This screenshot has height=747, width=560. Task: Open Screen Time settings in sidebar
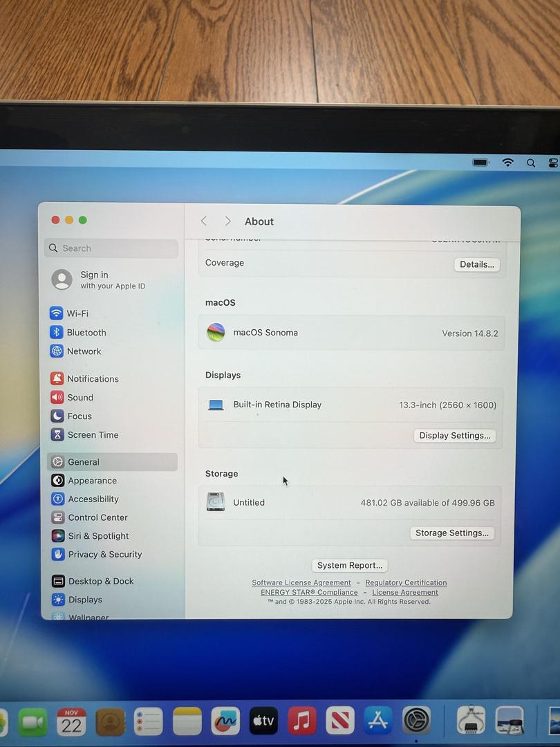pos(85,434)
